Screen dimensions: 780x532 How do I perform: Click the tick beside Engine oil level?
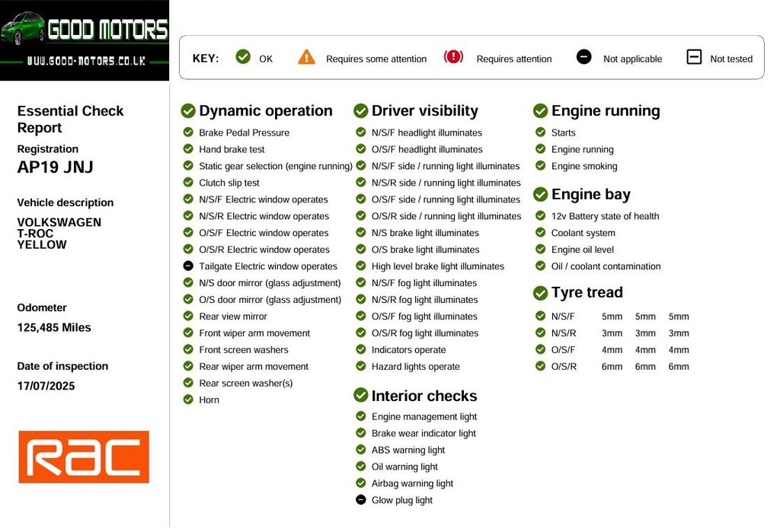point(540,250)
